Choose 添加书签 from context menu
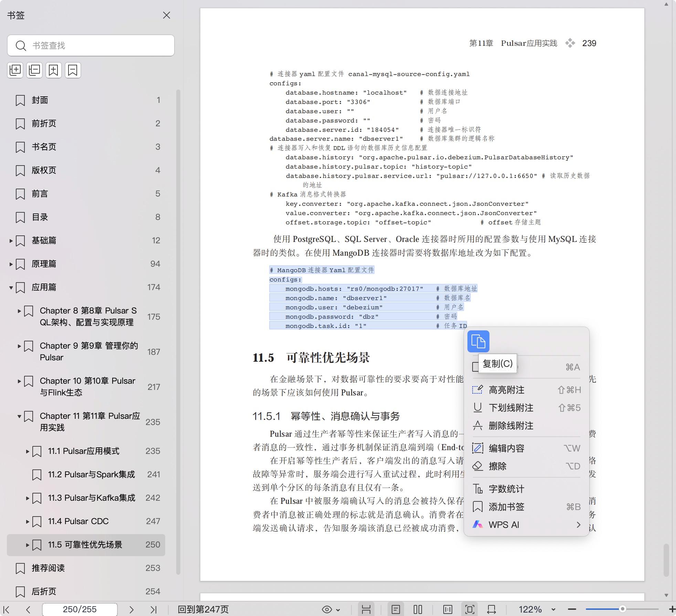 click(526, 507)
